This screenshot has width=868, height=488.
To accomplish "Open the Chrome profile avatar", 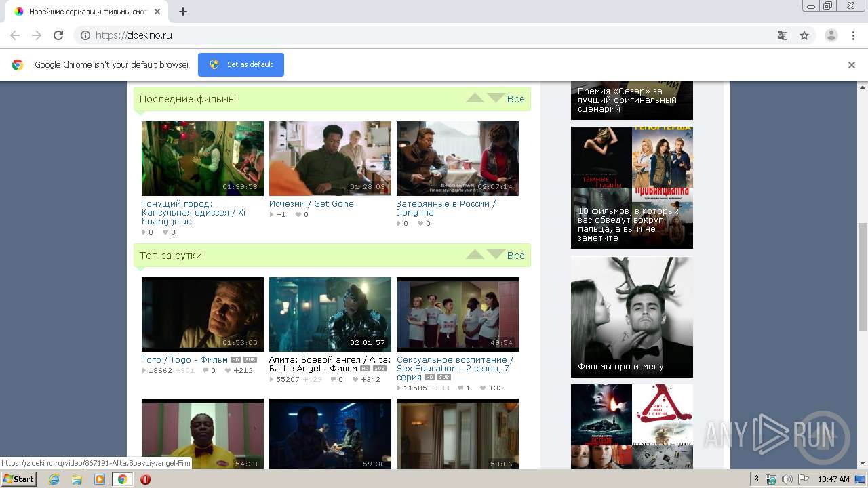I will tap(831, 35).
